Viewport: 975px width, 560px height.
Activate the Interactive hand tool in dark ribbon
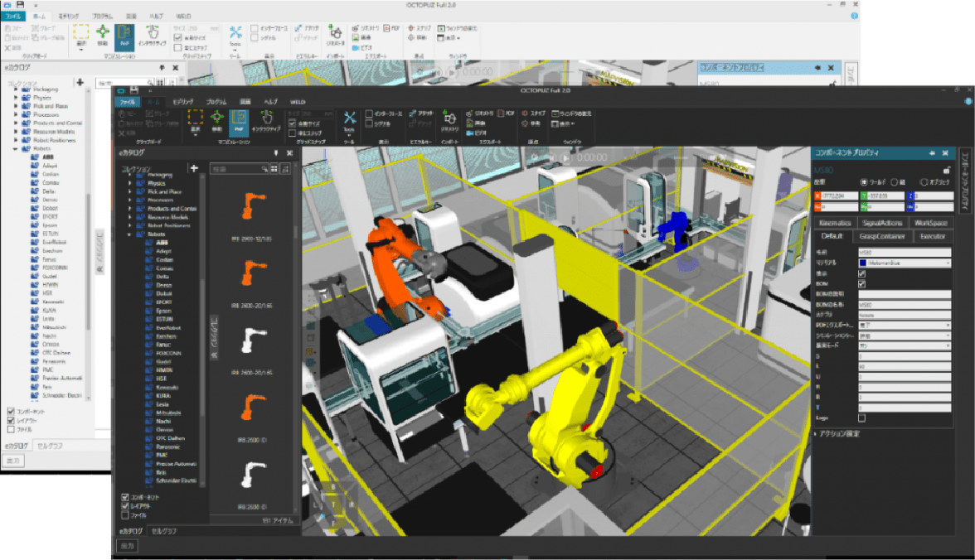point(266,121)
